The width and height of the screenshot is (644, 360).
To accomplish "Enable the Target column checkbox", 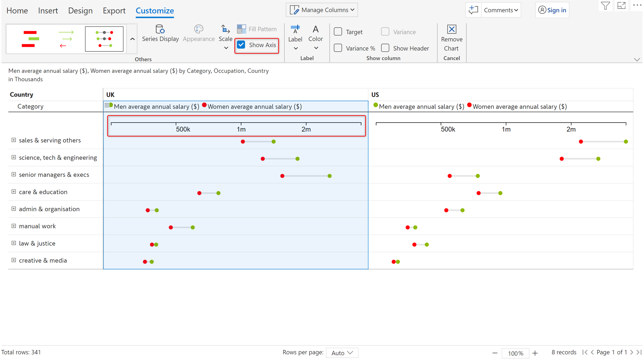I will click(x=338, y=32).
